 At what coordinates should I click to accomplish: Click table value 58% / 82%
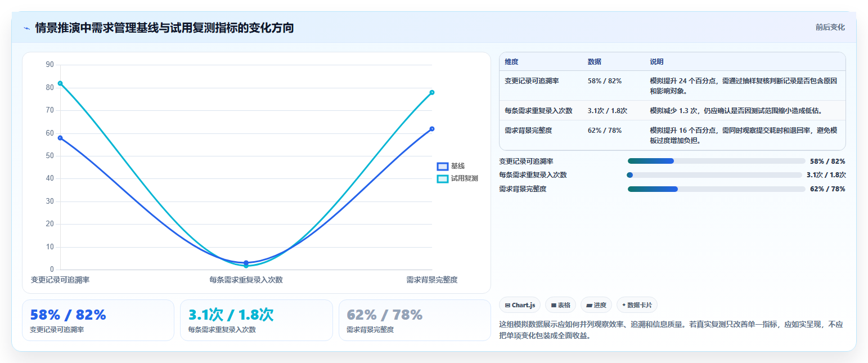pyautogui.click(x=605, y=81)
